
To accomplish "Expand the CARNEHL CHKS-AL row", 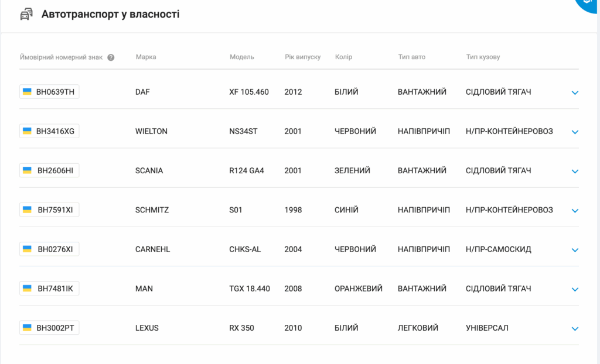I will pyautogui.click(x=575, y=250).
